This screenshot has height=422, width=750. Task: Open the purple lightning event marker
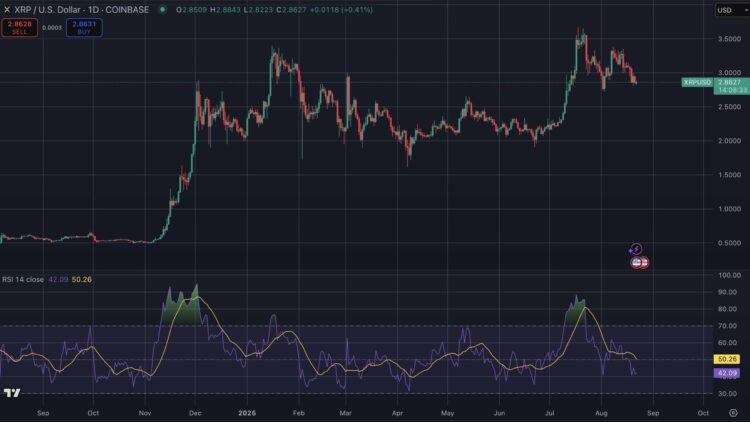[636, 249]
